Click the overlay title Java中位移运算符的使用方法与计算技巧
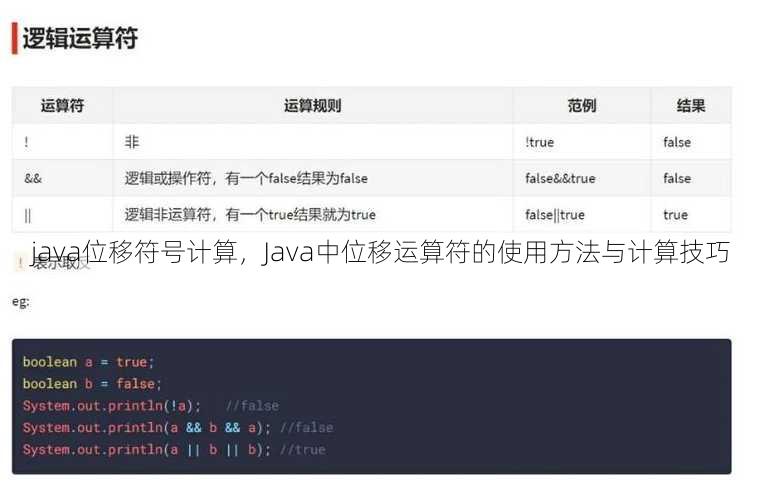This screenshot has width=764, height=490. point(496,252)
